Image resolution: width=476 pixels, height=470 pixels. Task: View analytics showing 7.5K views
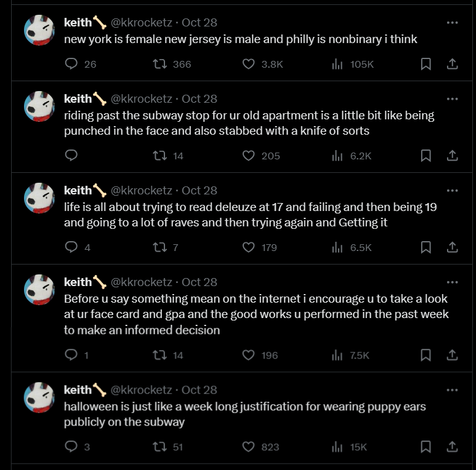coord(350,355)
